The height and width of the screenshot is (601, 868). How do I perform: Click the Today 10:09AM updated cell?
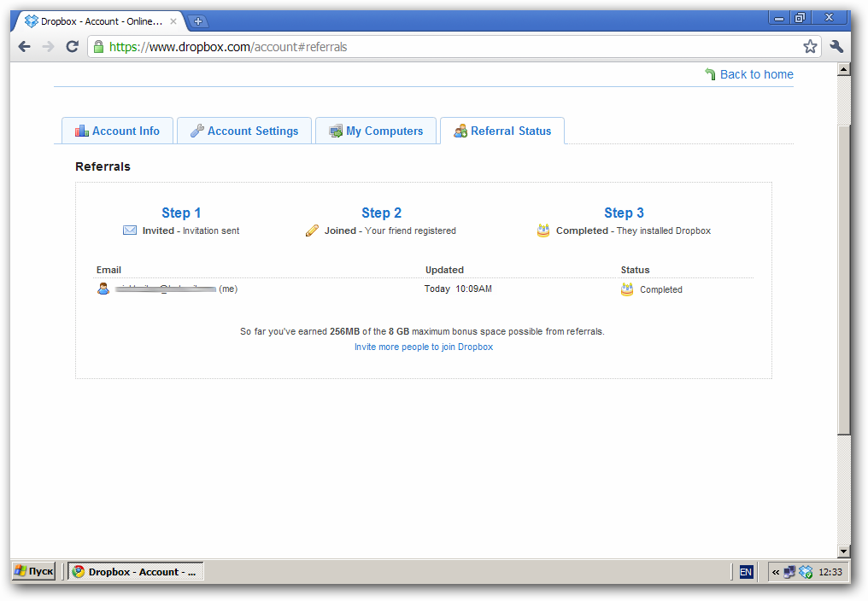click(x=458, y=289)
